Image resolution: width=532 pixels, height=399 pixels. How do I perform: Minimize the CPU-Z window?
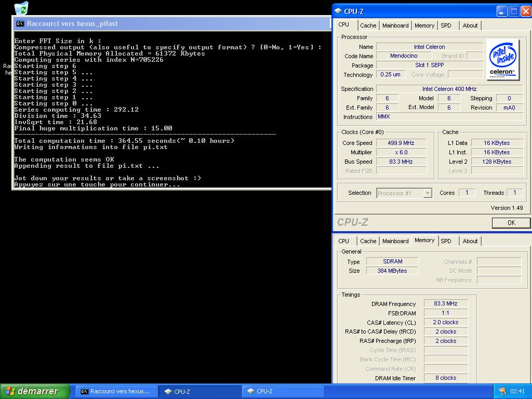coord(502,11)
